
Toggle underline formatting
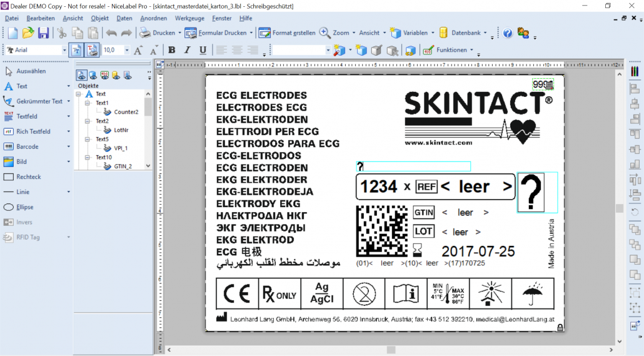point(203,50)
